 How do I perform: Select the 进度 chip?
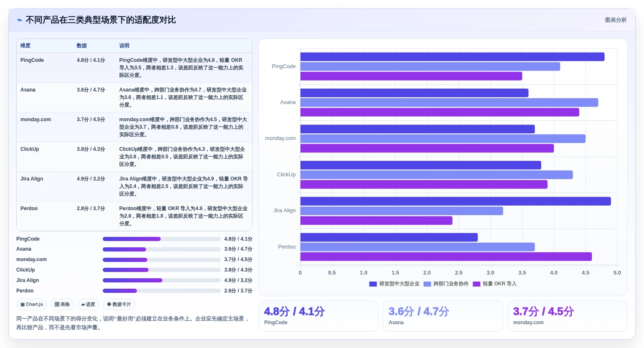point(88,304)
